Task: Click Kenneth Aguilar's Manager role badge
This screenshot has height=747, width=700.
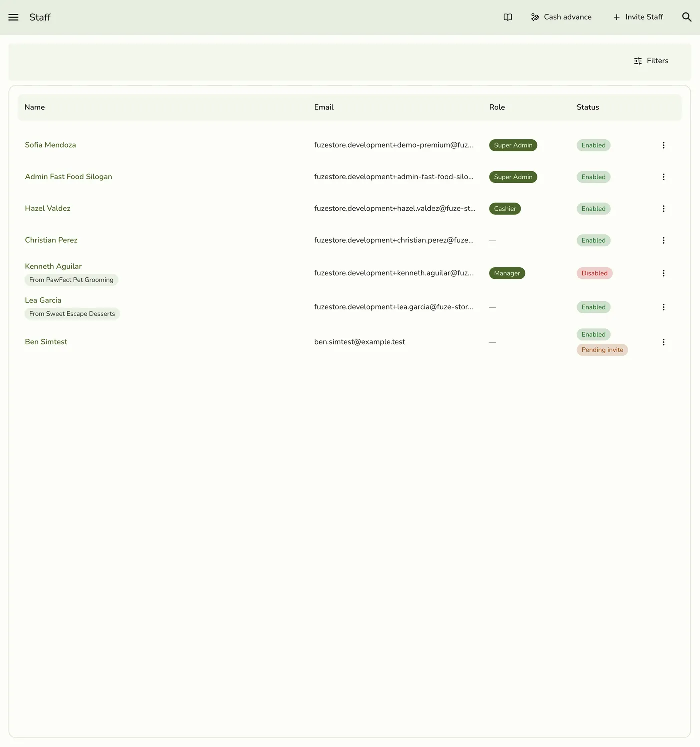Action: coord(507,273)
